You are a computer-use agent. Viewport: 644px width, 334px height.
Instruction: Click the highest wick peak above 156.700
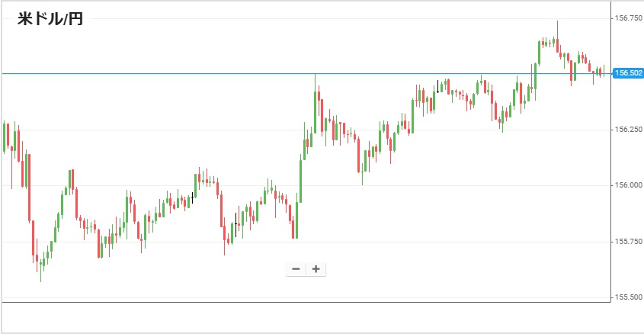pyautogui.click(x=557, y=22)
